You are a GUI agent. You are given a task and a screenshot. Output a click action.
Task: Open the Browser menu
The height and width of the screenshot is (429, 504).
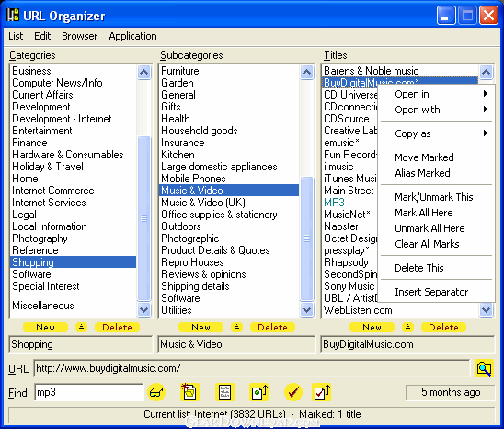(79, 36)
